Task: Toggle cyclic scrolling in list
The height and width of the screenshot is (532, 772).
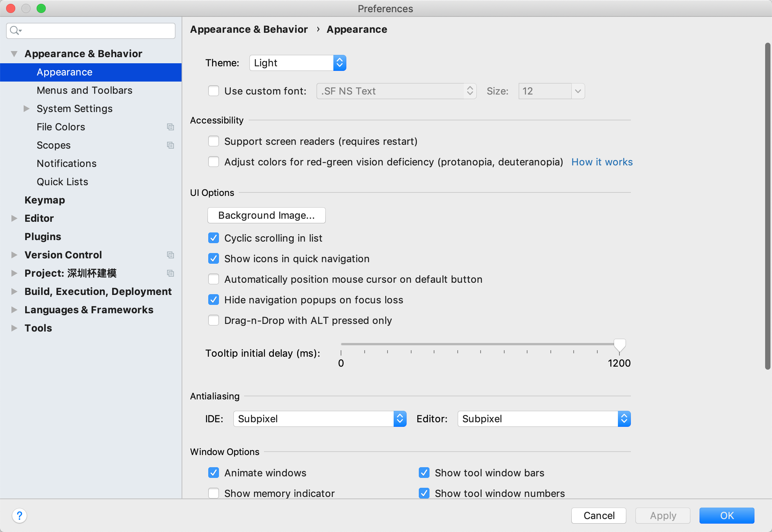Action: (214, 237)
